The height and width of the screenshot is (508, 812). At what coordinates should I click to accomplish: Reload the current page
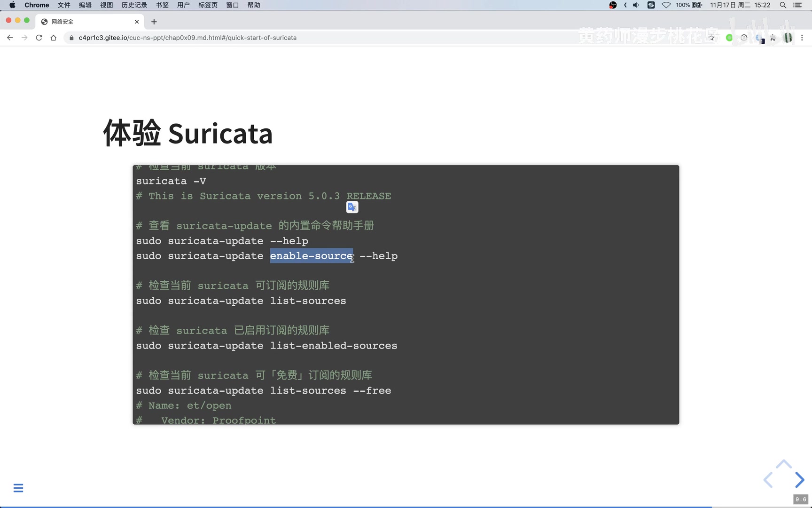(39, 38)
